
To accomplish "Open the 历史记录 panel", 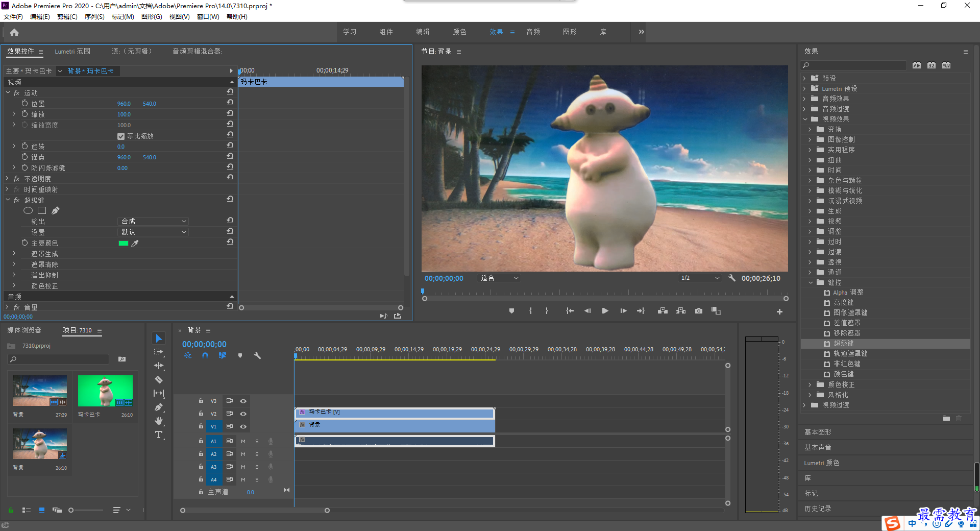I will point(818,509).
